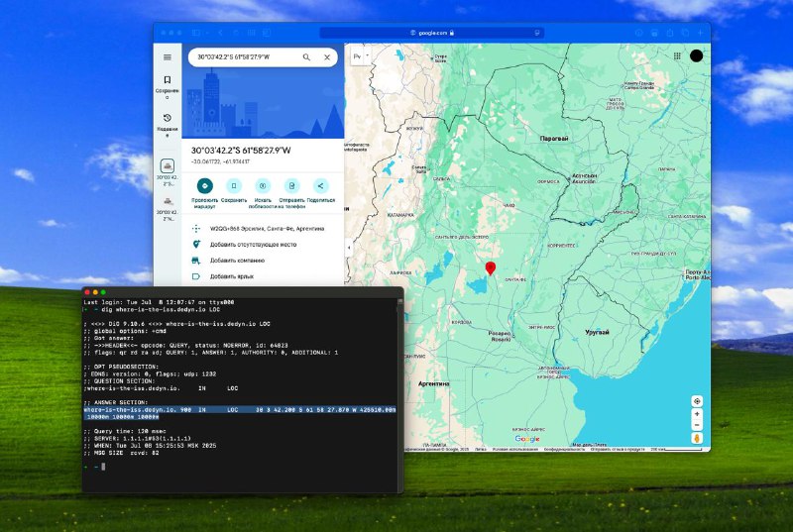Screen dimensions: 793x532
Task: Click the Asunción city label on the map
Action: coord(584,181)
